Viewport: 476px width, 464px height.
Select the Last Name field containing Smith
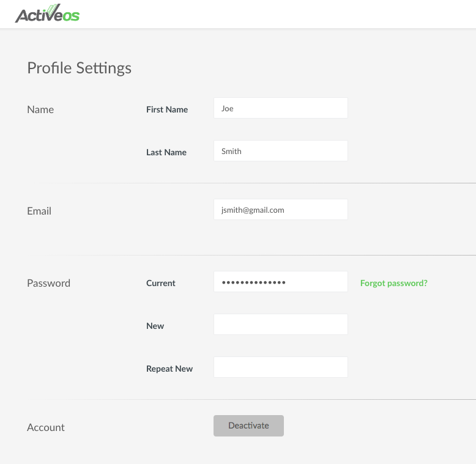point(280,151)
